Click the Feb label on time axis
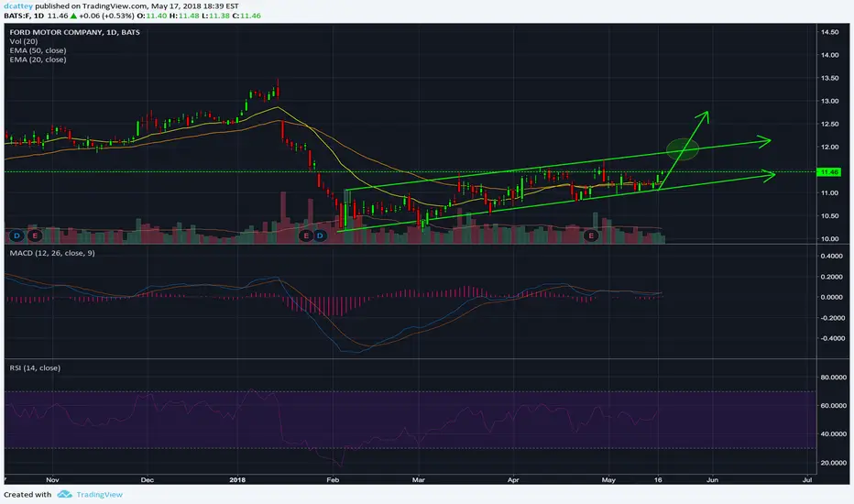 (x=333, y=480)
